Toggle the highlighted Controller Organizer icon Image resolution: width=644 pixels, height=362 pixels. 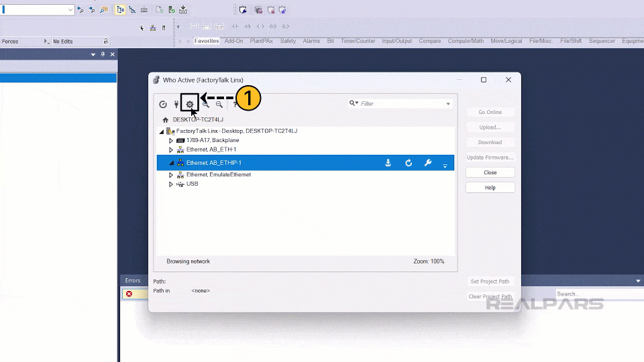tap(120, 10)
